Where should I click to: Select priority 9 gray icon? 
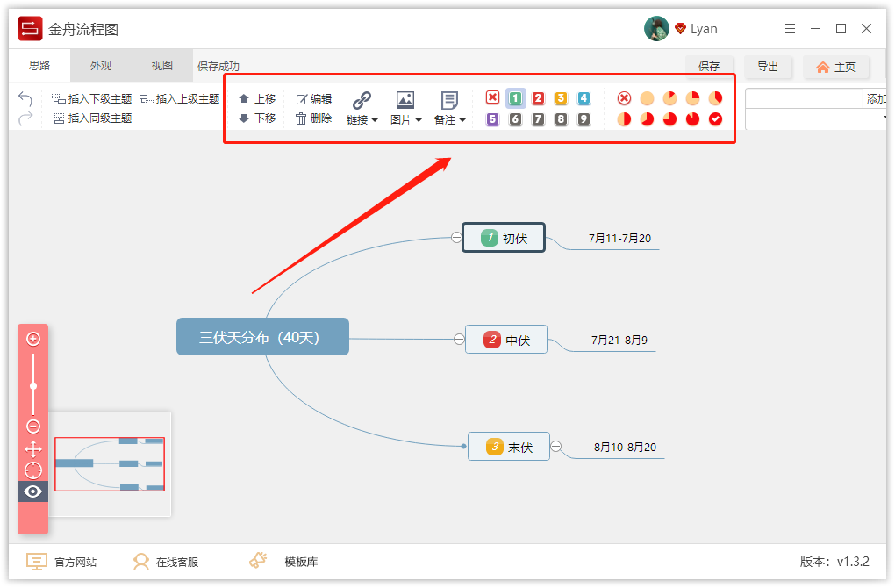pyautogui.click(x=584, y=119)
